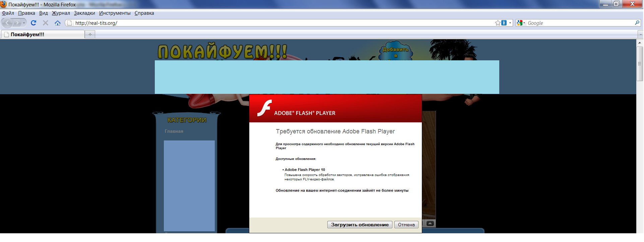
Task: Open the Журнал menu
Action: (61, 13)
